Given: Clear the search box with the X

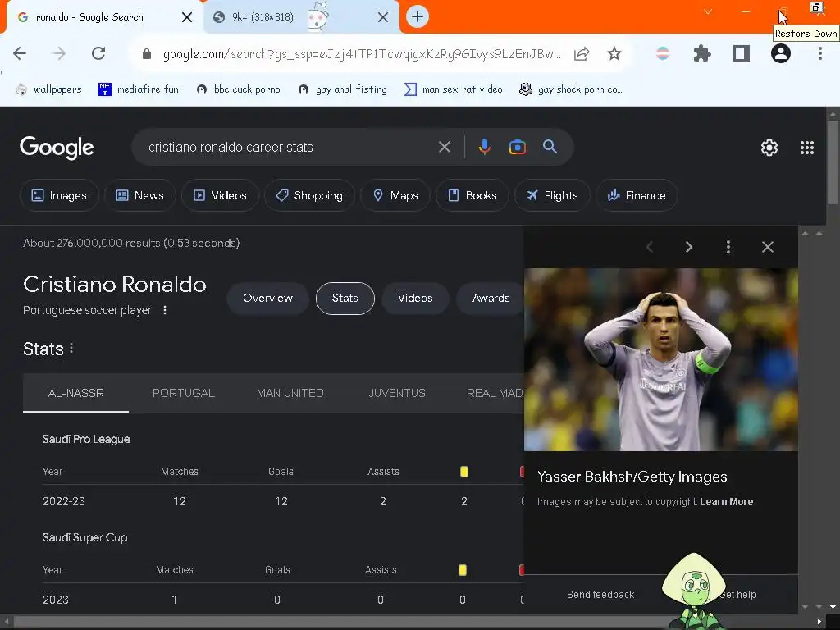Looking at the screenshot, I should [x=444, y=147].
